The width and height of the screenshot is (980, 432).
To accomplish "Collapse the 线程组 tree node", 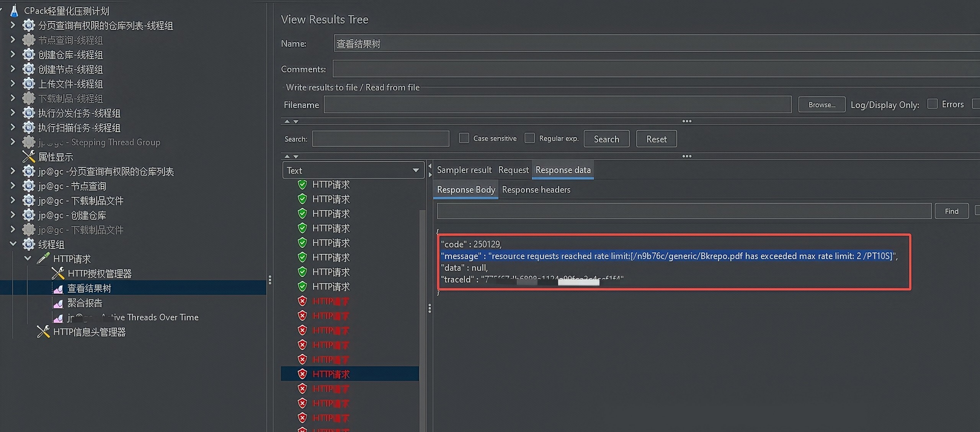I will pos(13,244).
